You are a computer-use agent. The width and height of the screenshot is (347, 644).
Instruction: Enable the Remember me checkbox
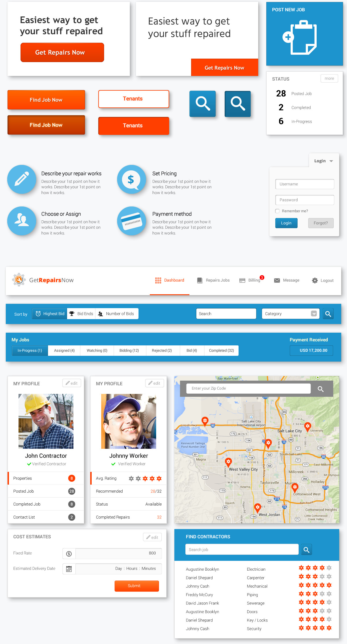point(277,211)
